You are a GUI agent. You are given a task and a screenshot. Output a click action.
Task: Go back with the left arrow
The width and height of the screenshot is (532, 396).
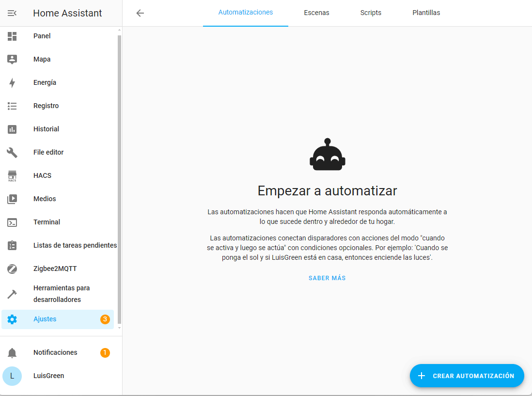pos(140,13)
